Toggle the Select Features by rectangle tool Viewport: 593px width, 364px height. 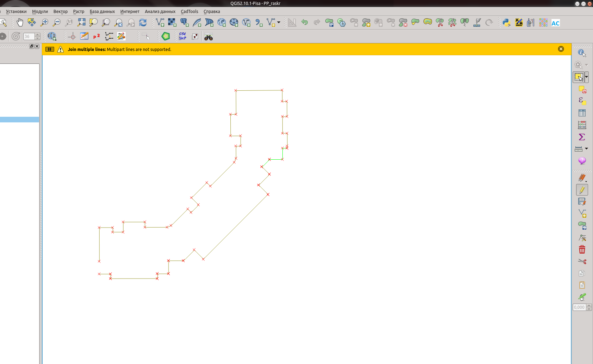coord(579,77)
